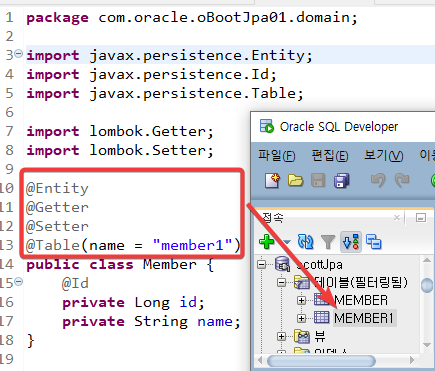Click the Save All icon

click(341, 181)
